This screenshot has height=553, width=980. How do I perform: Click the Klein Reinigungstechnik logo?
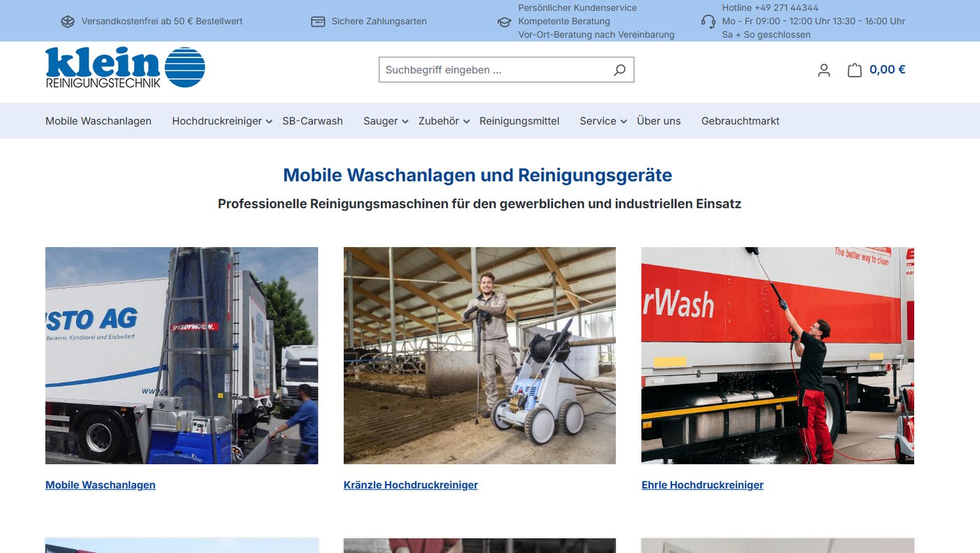click(125, 67)
